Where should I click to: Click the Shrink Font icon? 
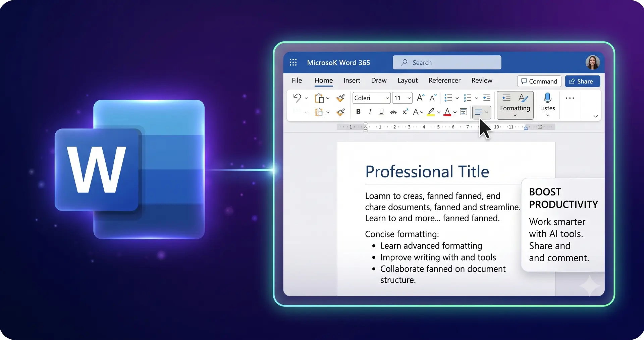[x=433, y=98]
